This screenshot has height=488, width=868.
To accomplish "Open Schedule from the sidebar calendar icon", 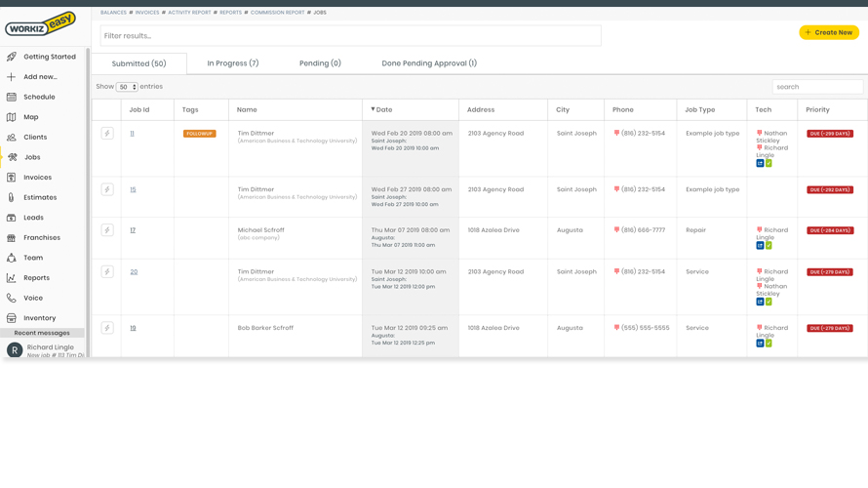I will (x=12, y=97).
